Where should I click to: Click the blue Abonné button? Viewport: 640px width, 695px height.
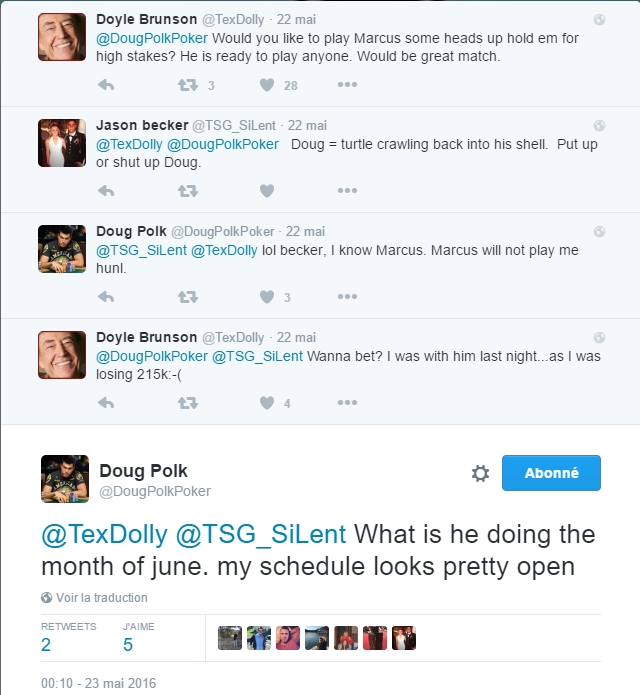pos(551,473)
